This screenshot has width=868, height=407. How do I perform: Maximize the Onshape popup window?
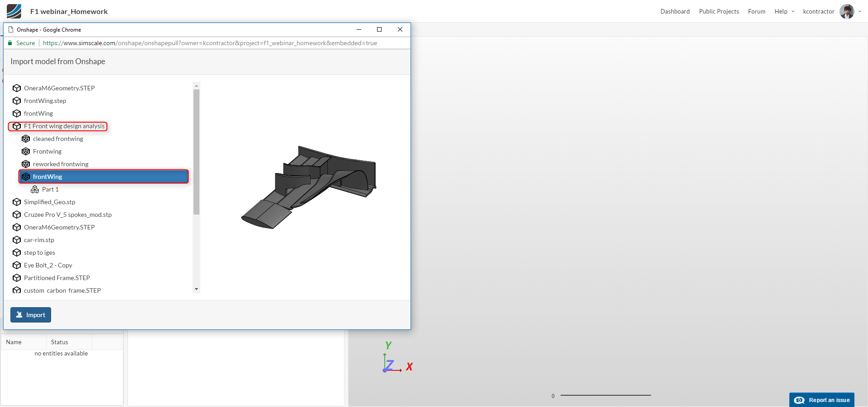379,29
